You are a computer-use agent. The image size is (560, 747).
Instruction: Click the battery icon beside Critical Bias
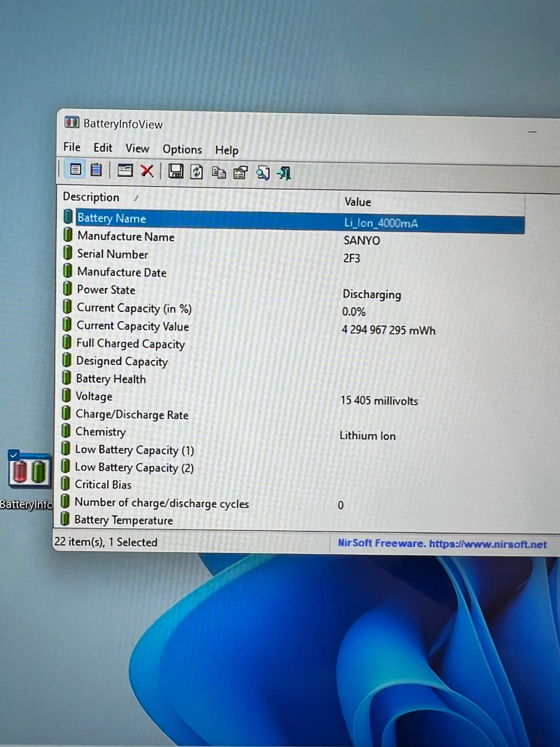(65, 483)
